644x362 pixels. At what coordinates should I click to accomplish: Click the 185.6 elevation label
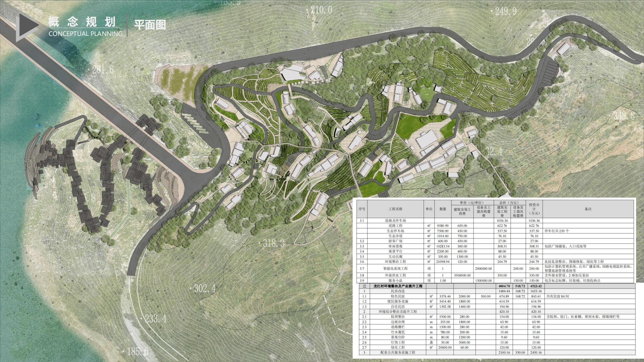[x=138, y=351]
